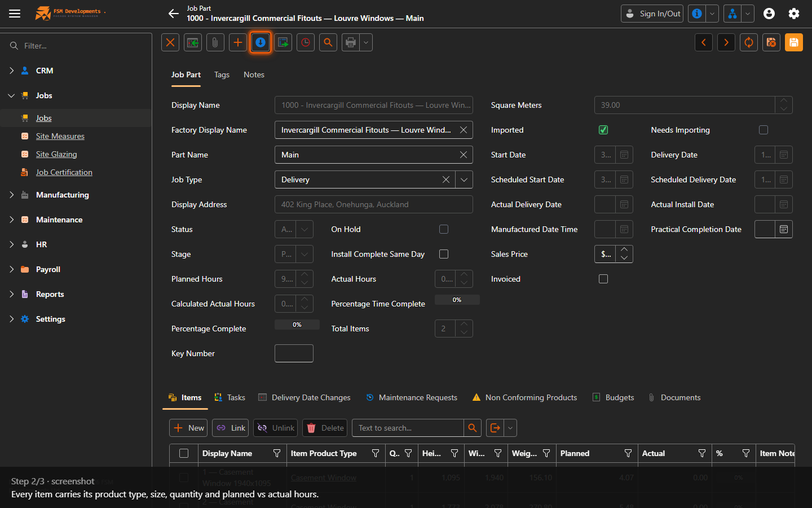812x508 pixels.
Task: Click the printer icon
Action: pyautogui.click(x=351, y=42)
